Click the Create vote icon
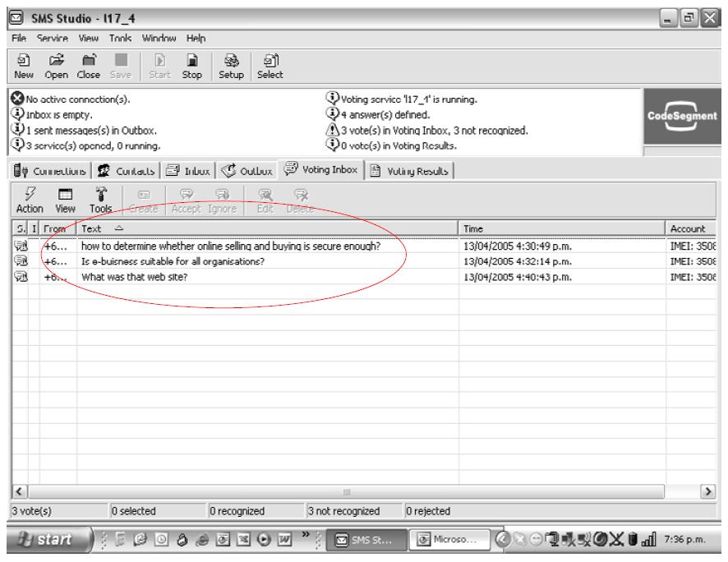Screen dimensions: 728x562 click(144, 200)
